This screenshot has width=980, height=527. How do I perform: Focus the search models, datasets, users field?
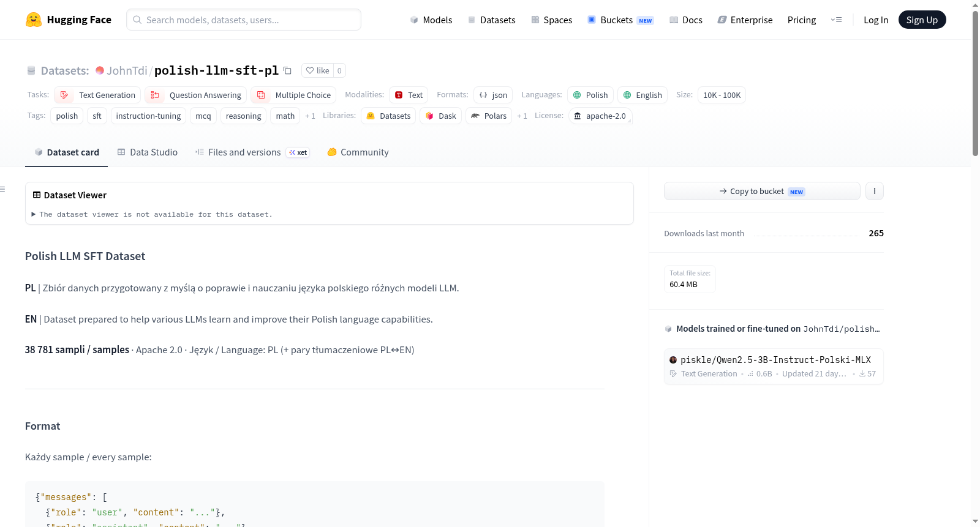244,20
